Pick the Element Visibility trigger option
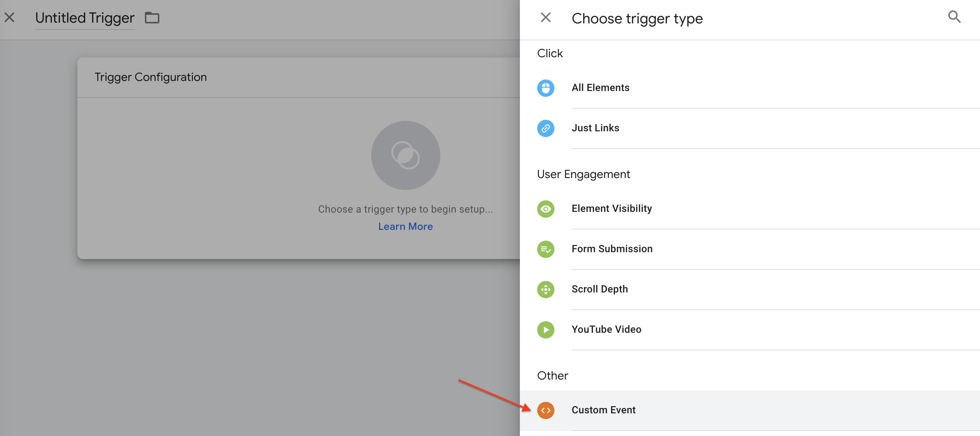Viewport: 980px width, 436px height. 611,209
